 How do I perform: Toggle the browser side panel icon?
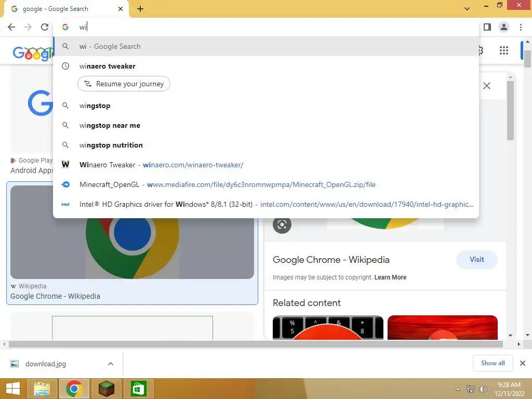tap(487, 27)
